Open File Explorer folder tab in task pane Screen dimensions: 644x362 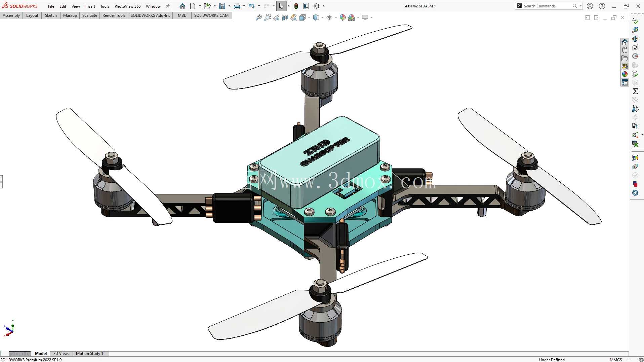pyautogui.click(x=625, y=58)
